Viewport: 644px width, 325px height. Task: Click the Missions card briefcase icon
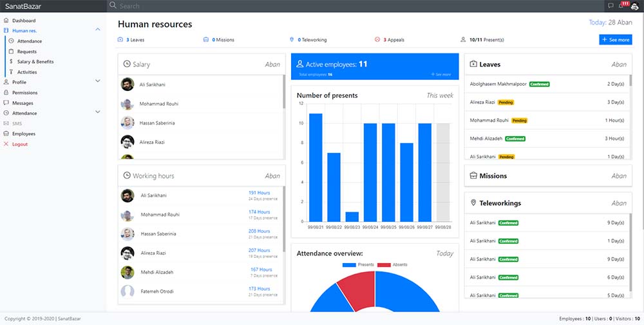[x=473, y=175]
